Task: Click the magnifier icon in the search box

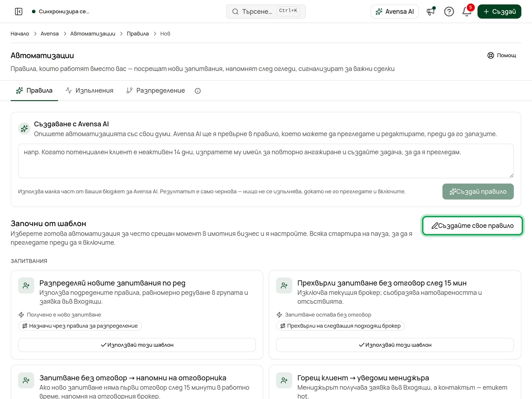Action: [x=235, y=12]
